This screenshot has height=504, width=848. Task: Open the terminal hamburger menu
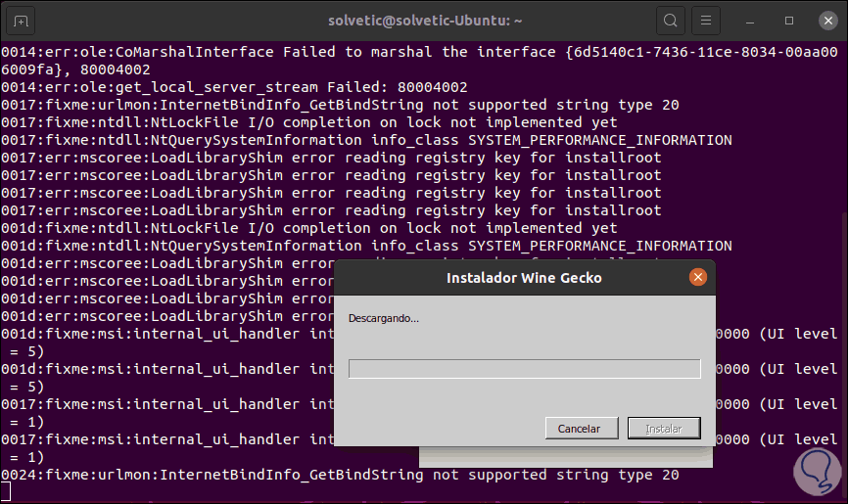(x=706, y=20)
